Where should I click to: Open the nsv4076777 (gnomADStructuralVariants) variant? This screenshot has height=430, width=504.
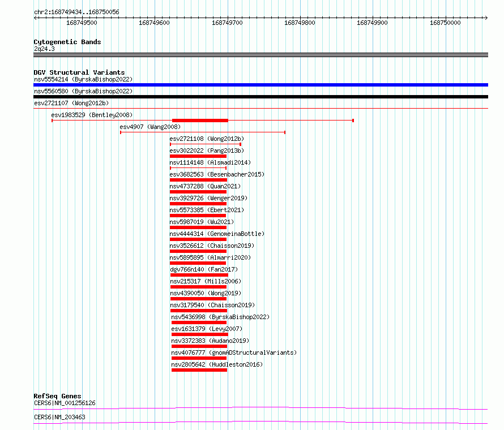(x=234, y=352)
